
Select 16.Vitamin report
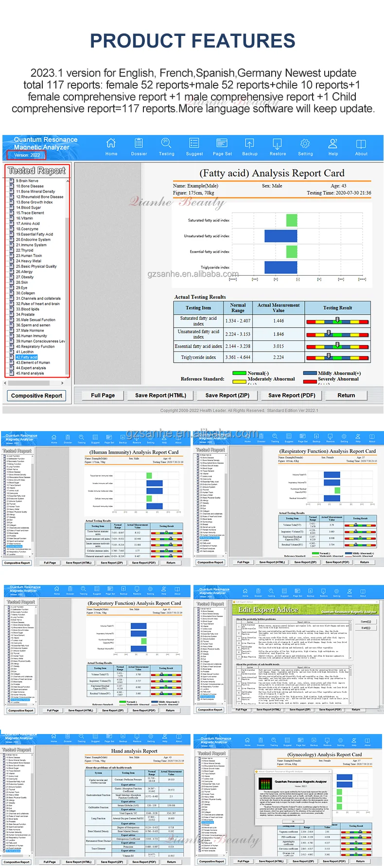tap(24, 218)
